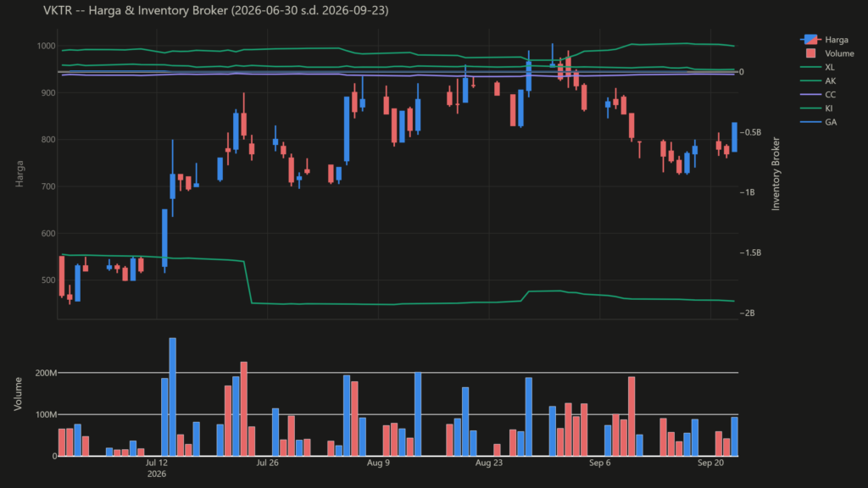Click the Volume y-axis title

click(19, 394)
